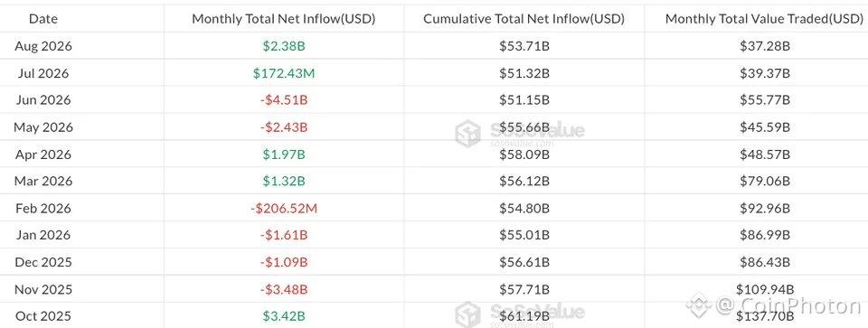
Task: Click the $2.38B inflow value
Action: [283, 46]
